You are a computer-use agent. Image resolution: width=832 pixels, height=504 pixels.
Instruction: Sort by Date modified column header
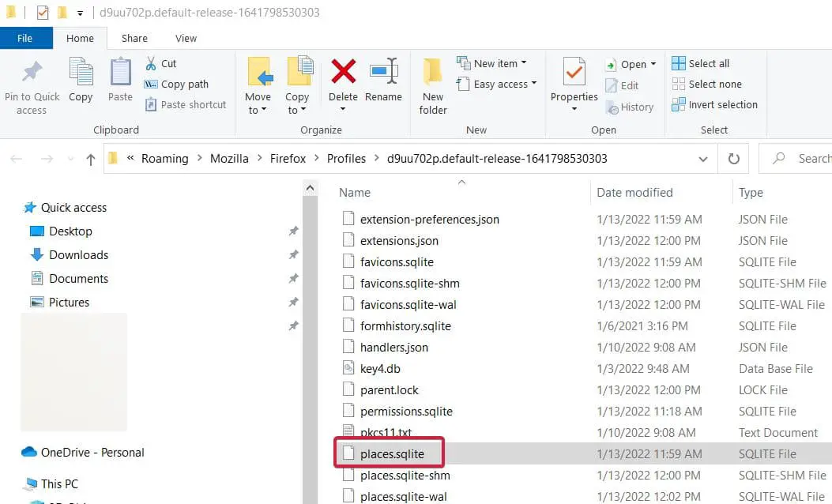point(634,193)
